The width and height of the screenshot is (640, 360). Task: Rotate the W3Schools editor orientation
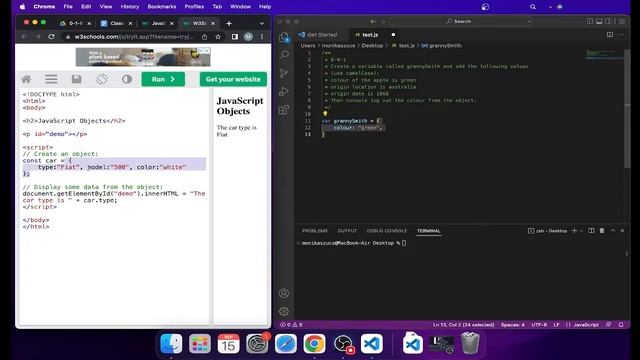coord(102,79)
